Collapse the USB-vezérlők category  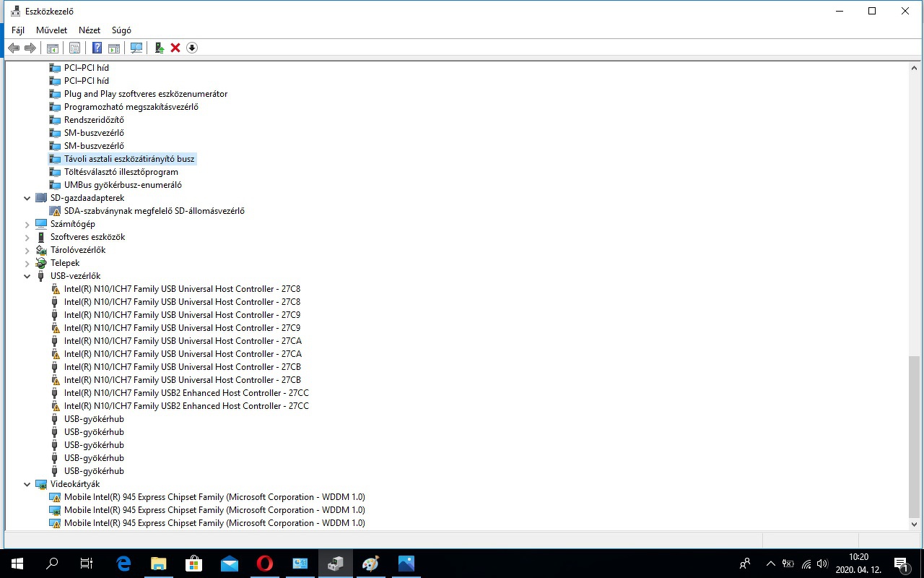(x=27, y=276)
